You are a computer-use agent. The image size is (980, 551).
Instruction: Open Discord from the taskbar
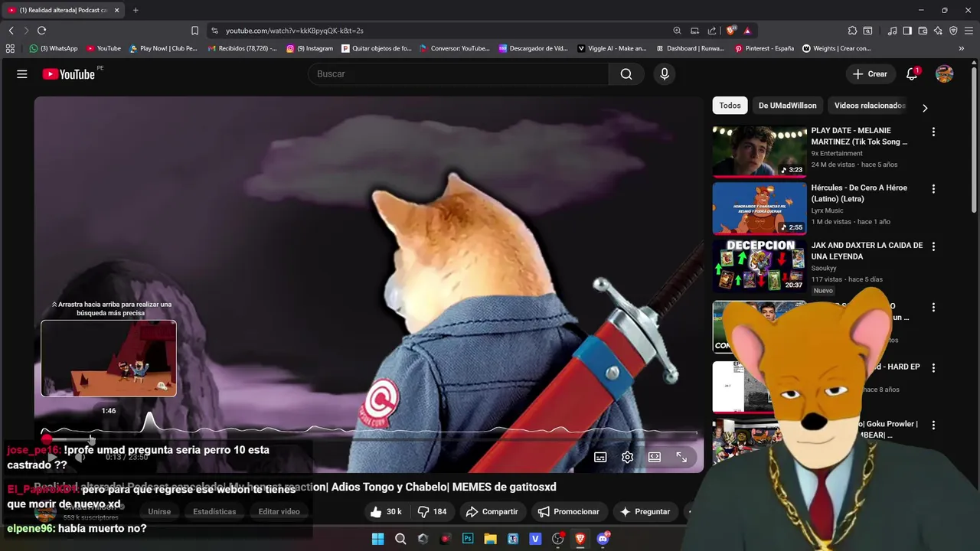coord(603,539)
